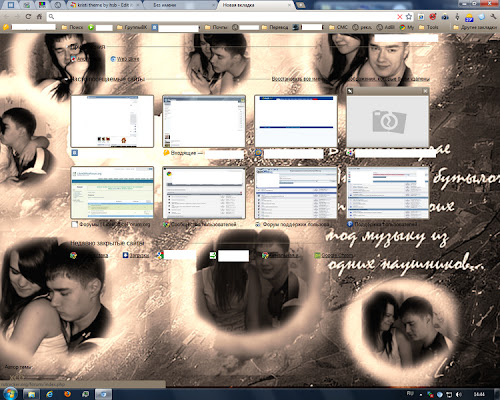Image resolution: width=500 pixels, height=400 pixels.
Task: Click the round blue extension icon near wrench
Action: pos(481,16)
